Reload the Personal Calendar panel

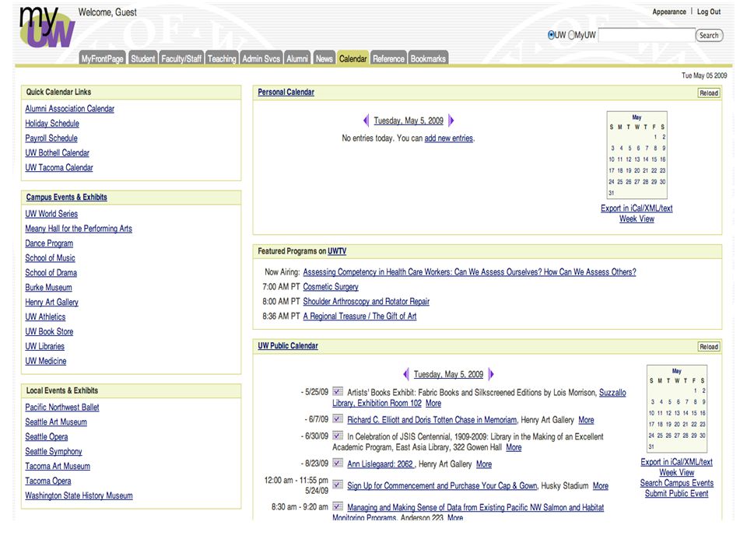click(709, 93)
